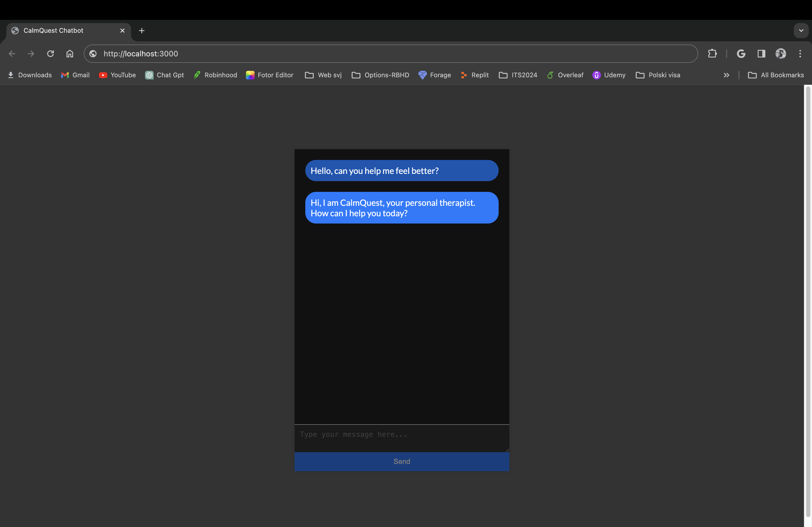The image size is (812, 527).
Task: Open the three-dot Chrome menu
Action: 800,53
